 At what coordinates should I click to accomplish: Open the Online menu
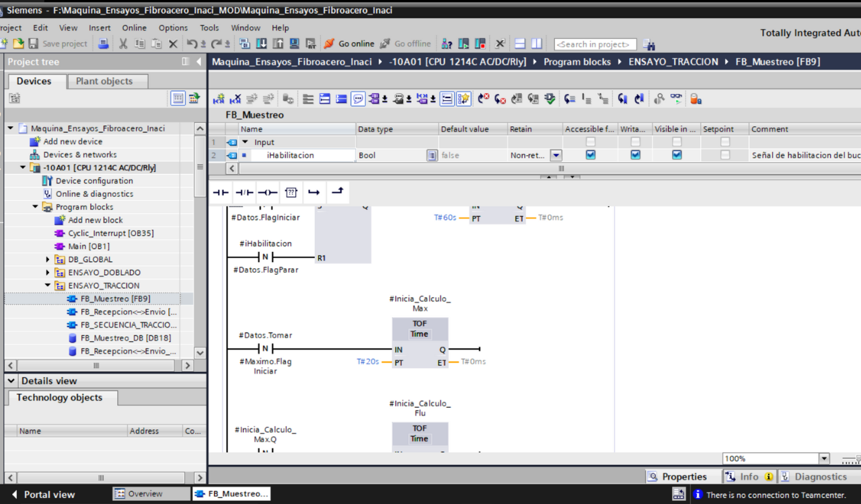pos(134,28)
